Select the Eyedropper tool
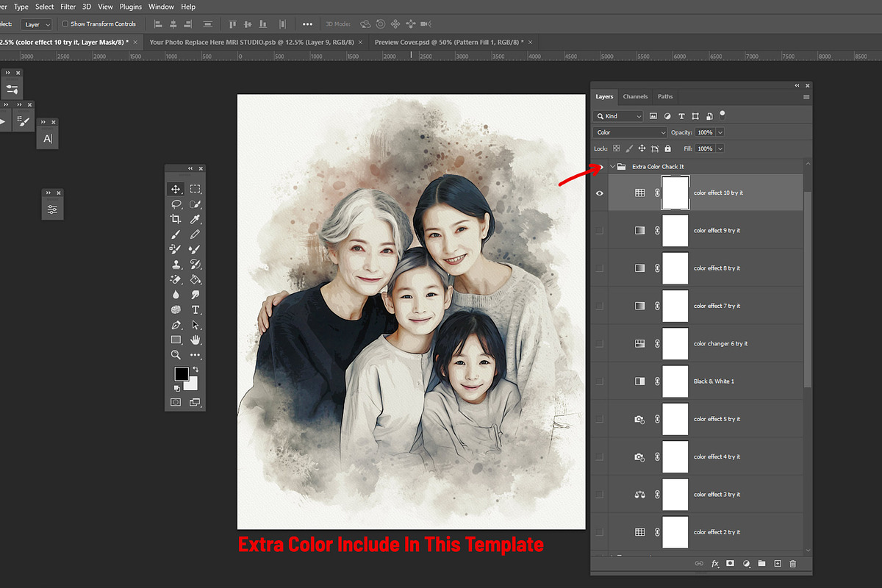882x588 pixels. (x=195, y=219)
